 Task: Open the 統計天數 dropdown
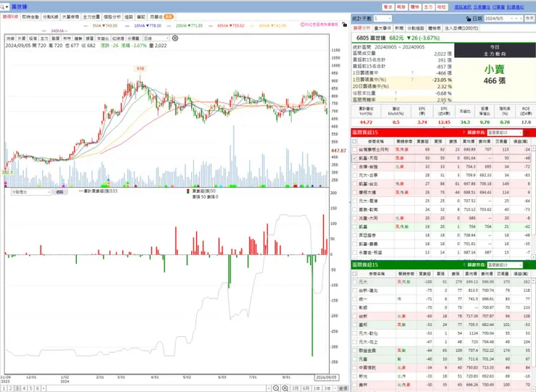382,18
